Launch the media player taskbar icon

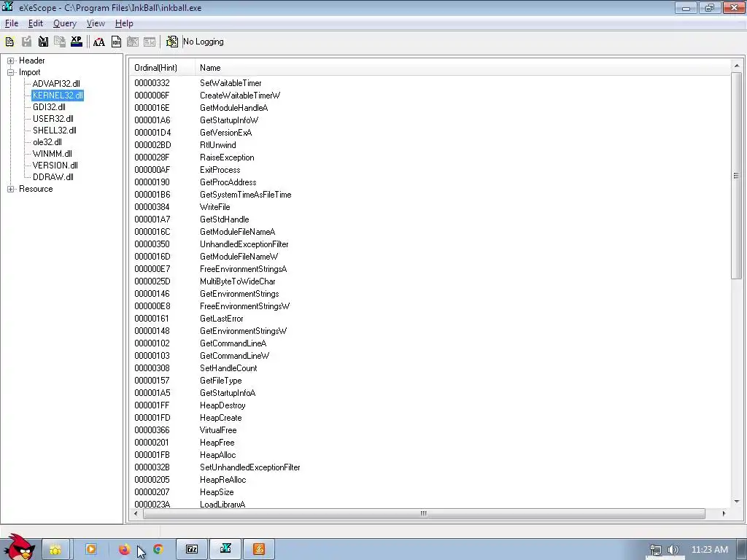90,549
